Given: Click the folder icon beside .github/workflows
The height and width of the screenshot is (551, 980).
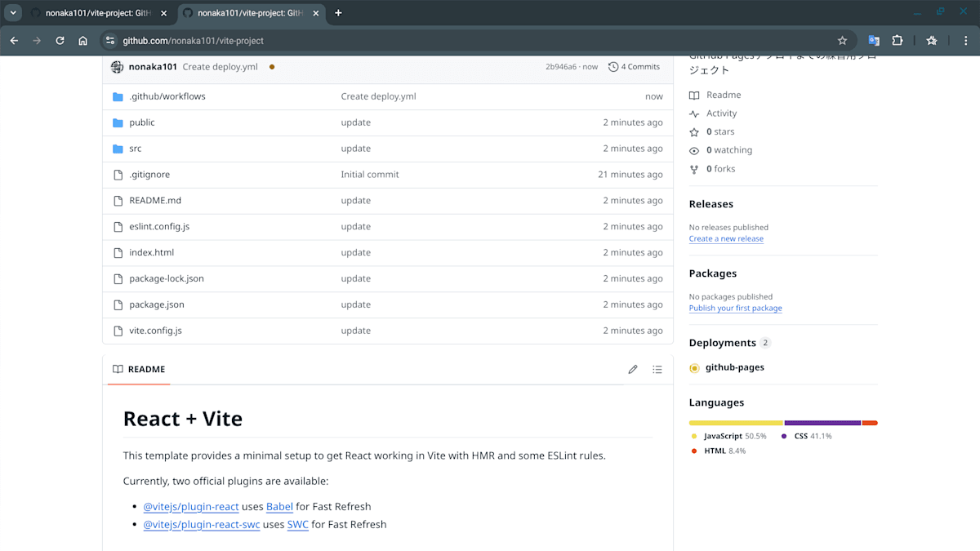Looking at the screenshot, I should 118,96.
